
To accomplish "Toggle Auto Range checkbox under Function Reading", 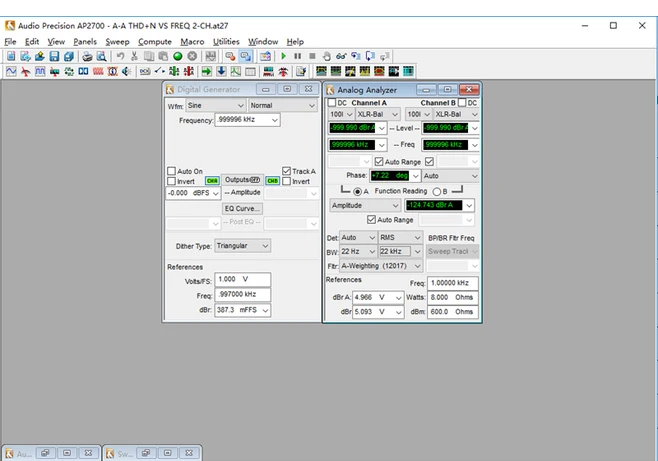I will 371,219.
